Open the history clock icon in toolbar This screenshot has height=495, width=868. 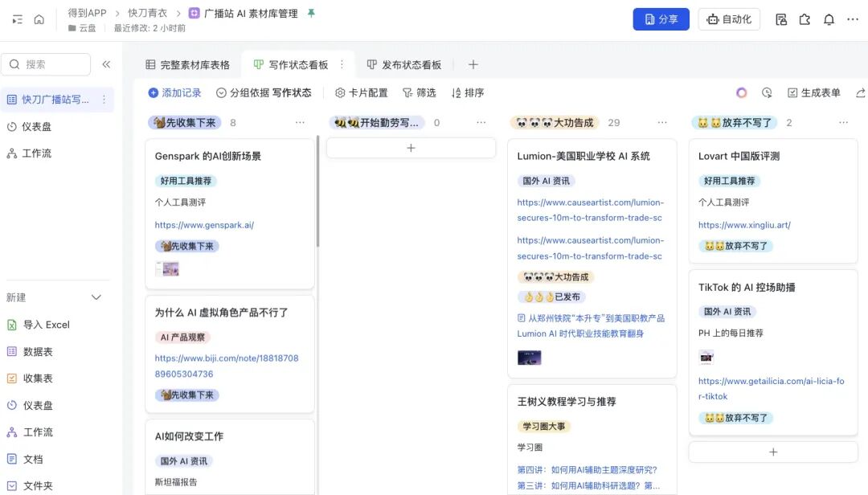[767, 92]
